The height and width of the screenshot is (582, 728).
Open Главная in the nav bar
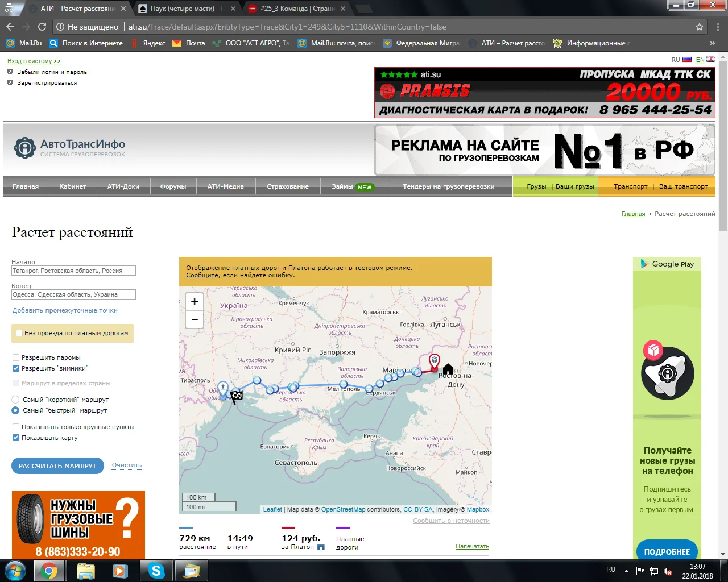click(x=26, y=186)
